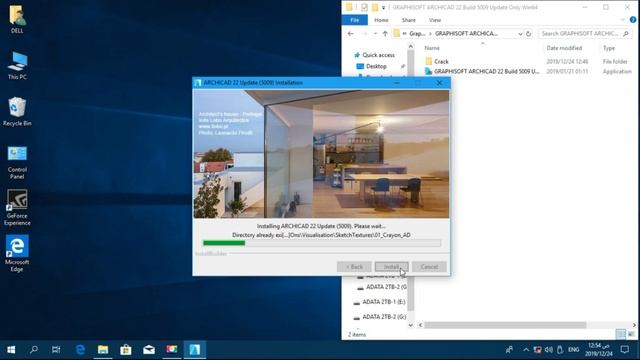Select Desktop in the navigation pane
640x360 pixels.
(x=376, y=66)
